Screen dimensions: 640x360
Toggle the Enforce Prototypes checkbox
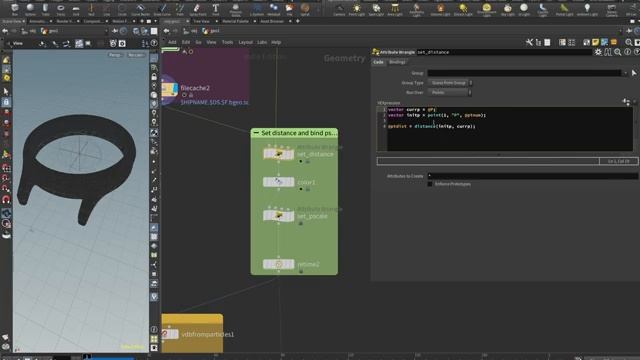click(x=430, y=184)
